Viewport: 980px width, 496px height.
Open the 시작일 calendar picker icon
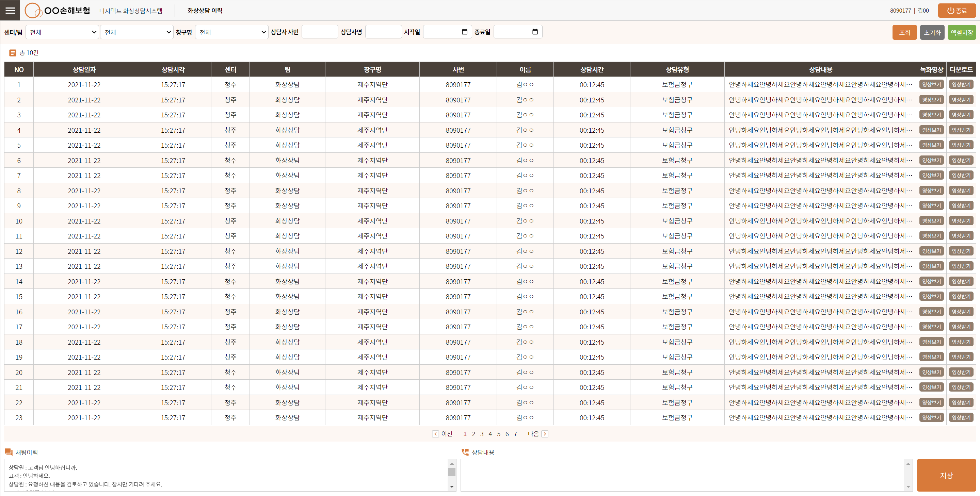tap(464, 32)
